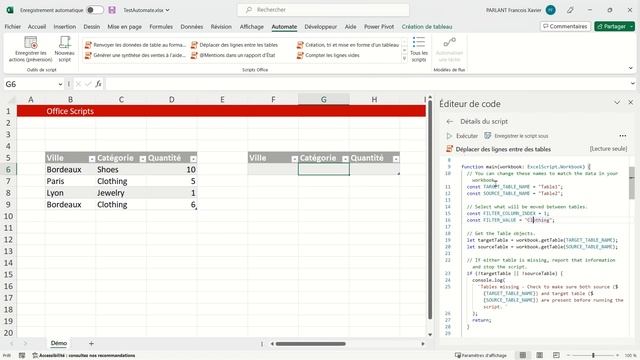Viewport: 640px width, 360px height.
Task: Click the Save disk icon in title bar
Action: pos(112,10)
